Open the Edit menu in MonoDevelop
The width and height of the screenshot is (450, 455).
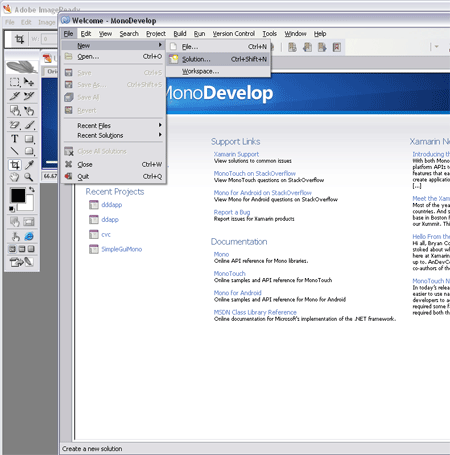pyautogui.click(x=86, y=34)
